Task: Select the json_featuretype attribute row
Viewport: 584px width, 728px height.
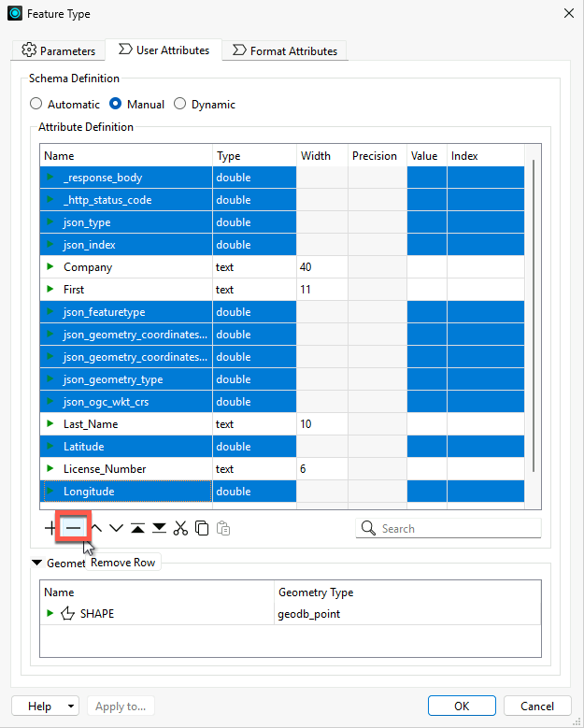Action: coord(282,311)
